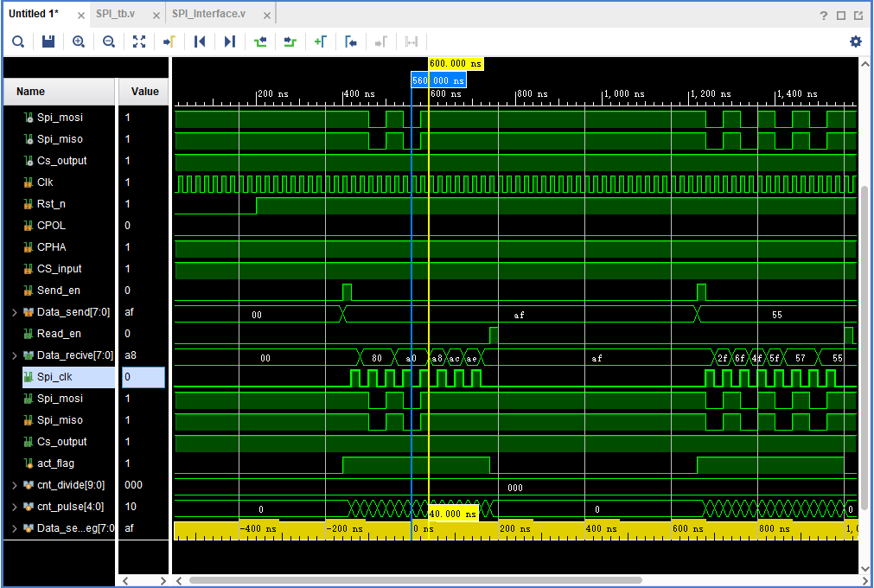Expand the Data_send[7:0] bus
The image size is (874, 588).
(15, 312)
